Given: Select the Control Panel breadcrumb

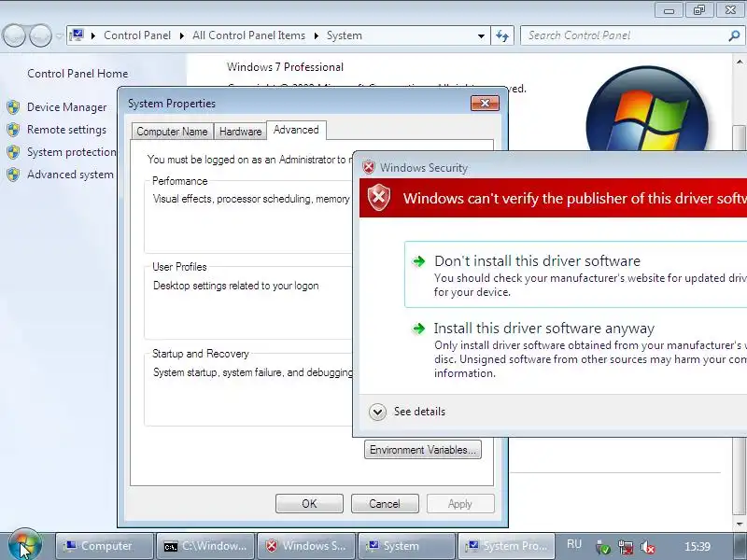Looking at the screenshot, I should 137,35.
